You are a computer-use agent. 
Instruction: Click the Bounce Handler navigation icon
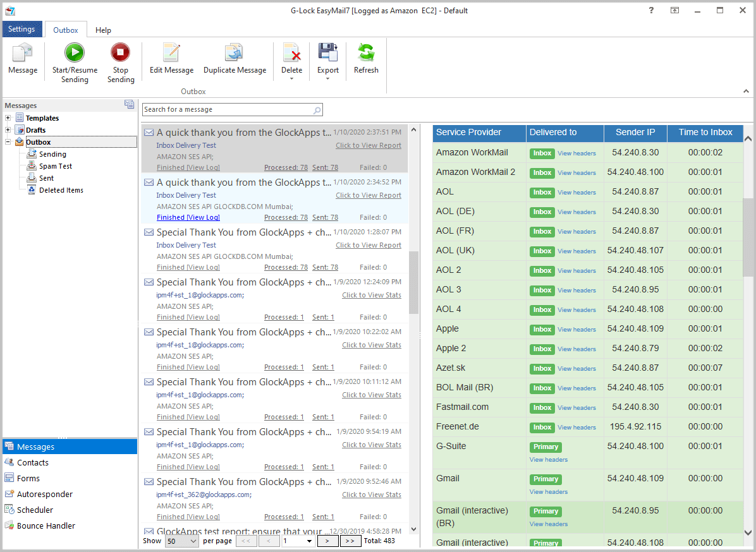(x=9, y=525)
